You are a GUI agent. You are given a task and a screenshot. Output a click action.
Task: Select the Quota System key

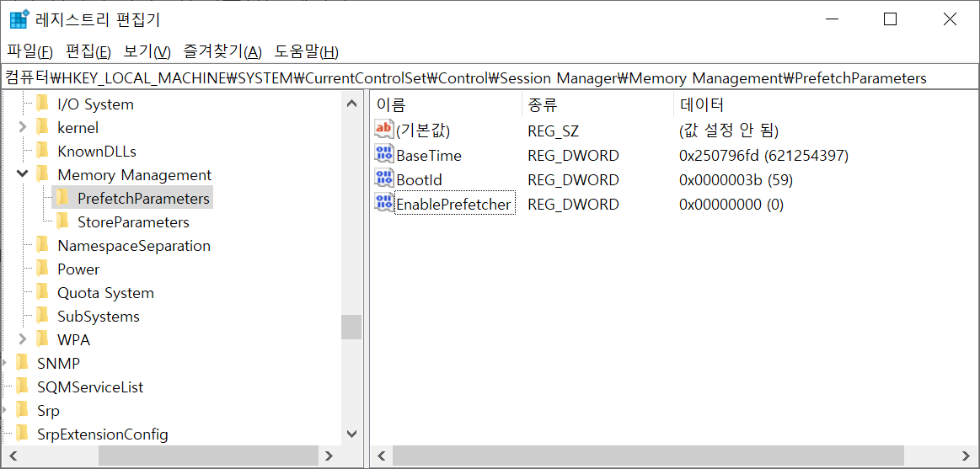[x=105, y=293]
